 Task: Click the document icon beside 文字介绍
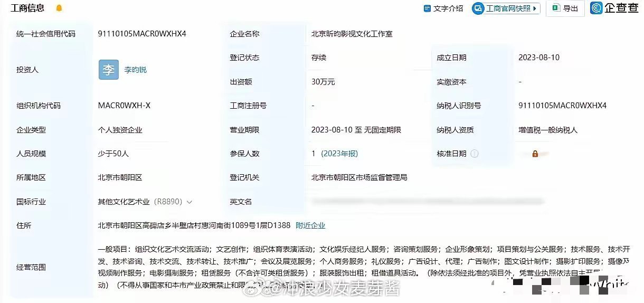tap(427, 8)
